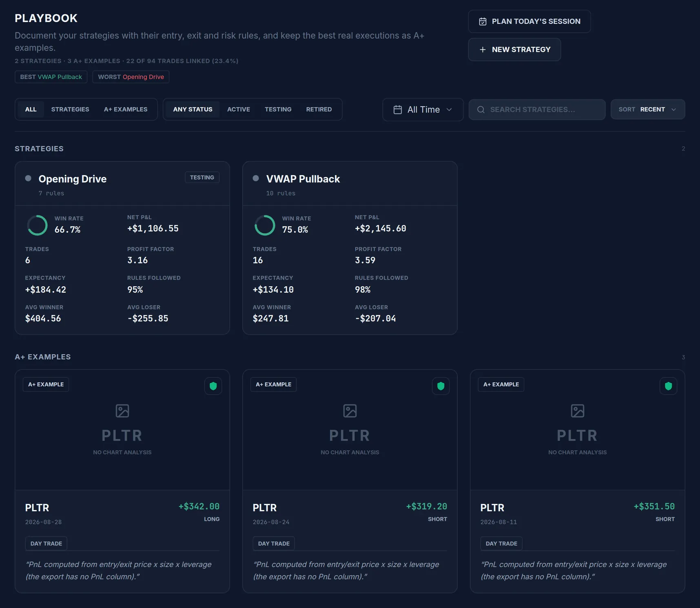
Task: Click the status dot next to VWAP Pullback
Action: (256, 178)
